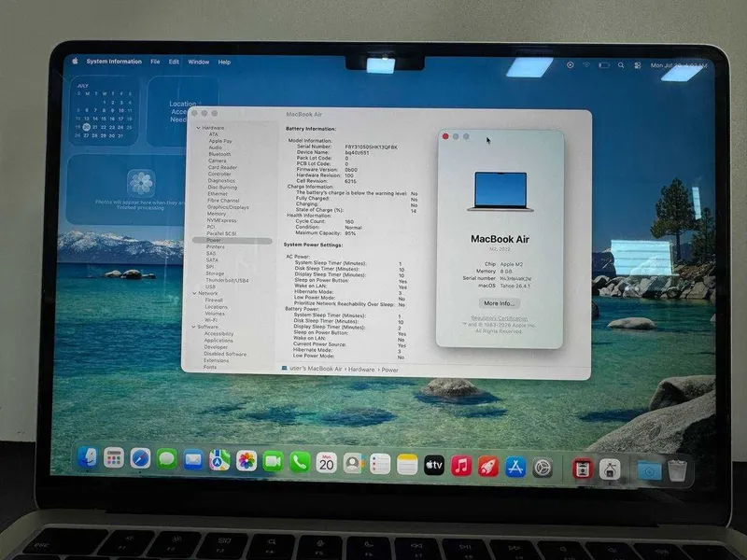Launch Apple TV from the Dock
Image resolution: width=747 pixels, height=560 pixels.
[434, 465]
